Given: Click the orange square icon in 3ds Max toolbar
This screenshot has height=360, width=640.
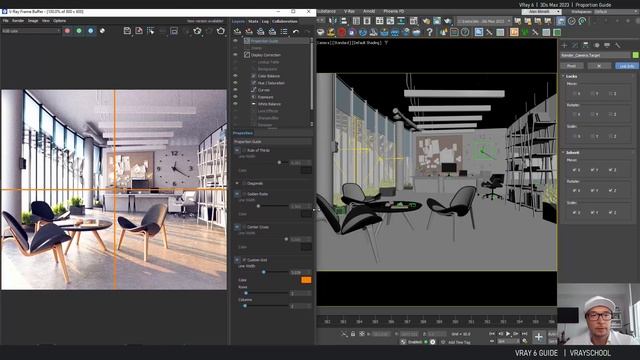Looking at the screenshot, I should (514, 32).
